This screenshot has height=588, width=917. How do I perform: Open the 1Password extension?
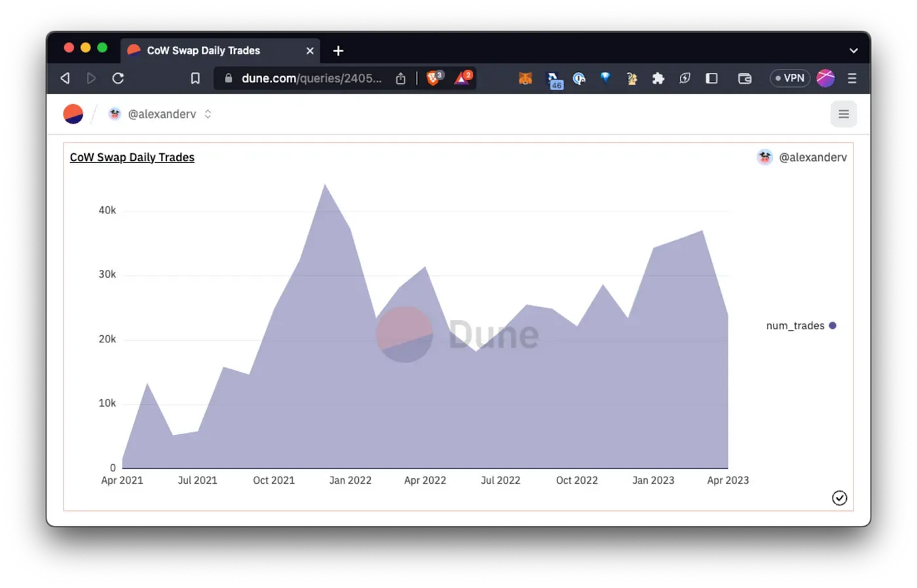(x=579, y=78)
